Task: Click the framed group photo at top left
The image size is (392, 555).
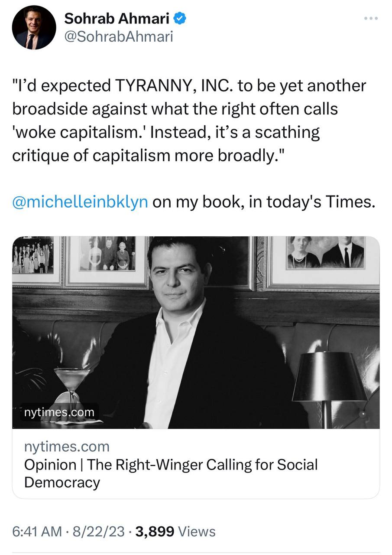Action: point(33,256)
